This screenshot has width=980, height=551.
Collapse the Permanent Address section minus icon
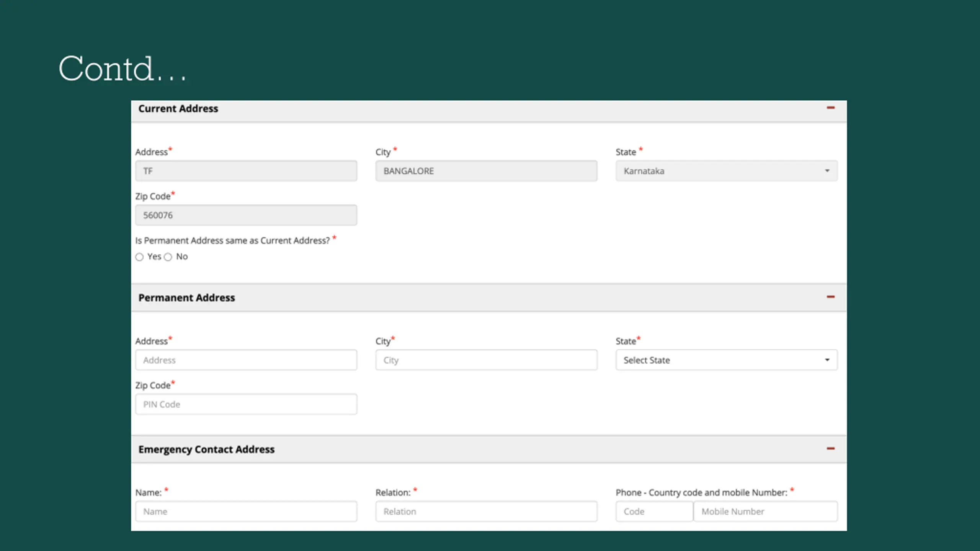pyautogui.click(x=830, y=297)
